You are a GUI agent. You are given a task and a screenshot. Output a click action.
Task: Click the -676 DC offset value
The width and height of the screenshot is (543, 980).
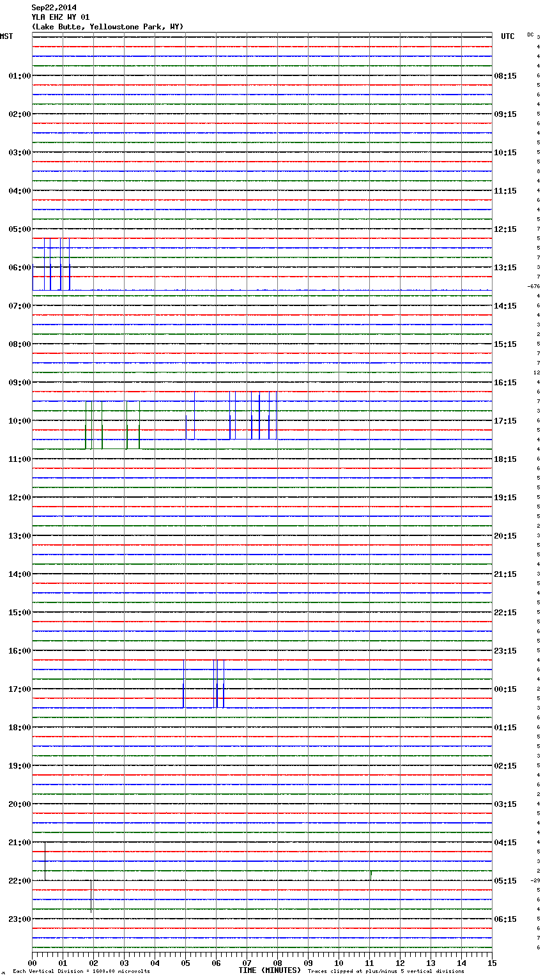(x=533, y=286)
